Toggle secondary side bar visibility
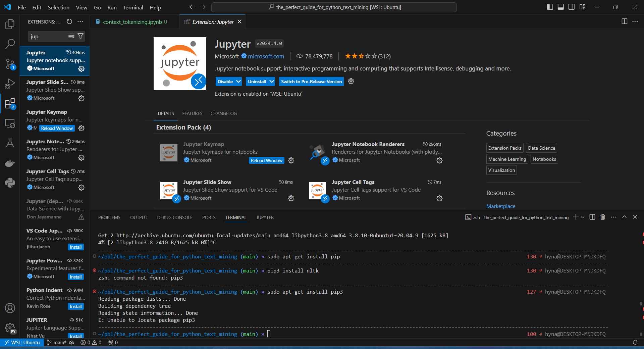This screenshot has height=349, width=644. tap(572, 7)
